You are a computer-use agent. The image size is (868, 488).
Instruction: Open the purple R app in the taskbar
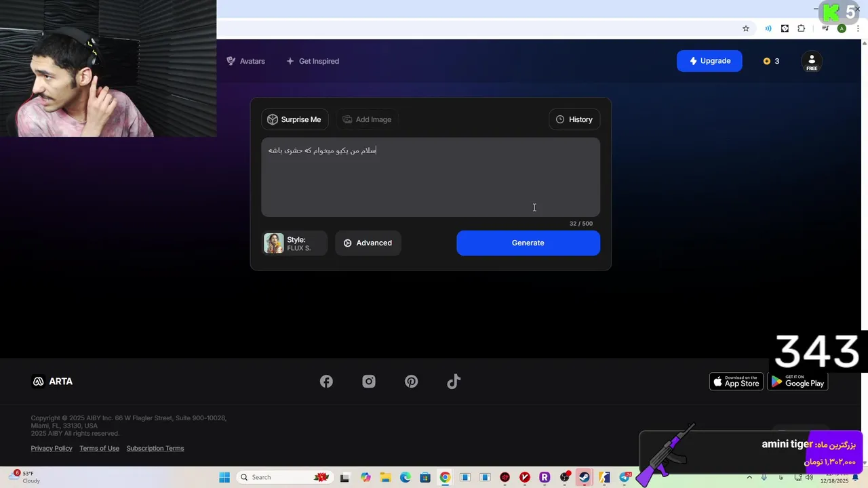[545, 477]
